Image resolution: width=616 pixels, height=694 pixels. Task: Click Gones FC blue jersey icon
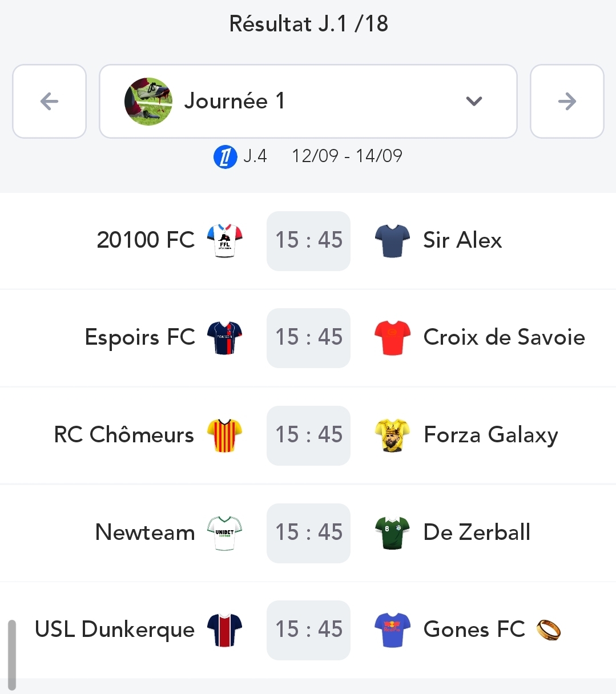coord(392,630)
